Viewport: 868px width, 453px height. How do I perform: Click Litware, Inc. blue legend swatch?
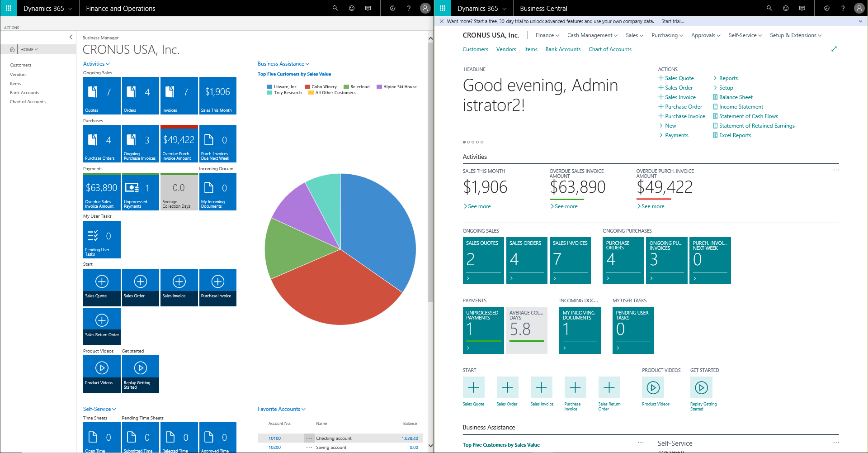coord(269,87)
